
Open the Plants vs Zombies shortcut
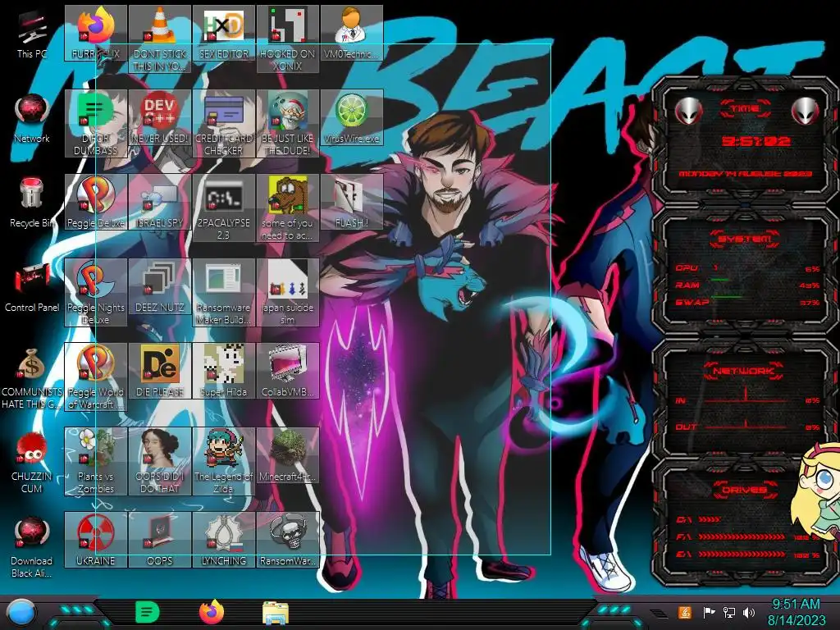click(x=96, y=461)
